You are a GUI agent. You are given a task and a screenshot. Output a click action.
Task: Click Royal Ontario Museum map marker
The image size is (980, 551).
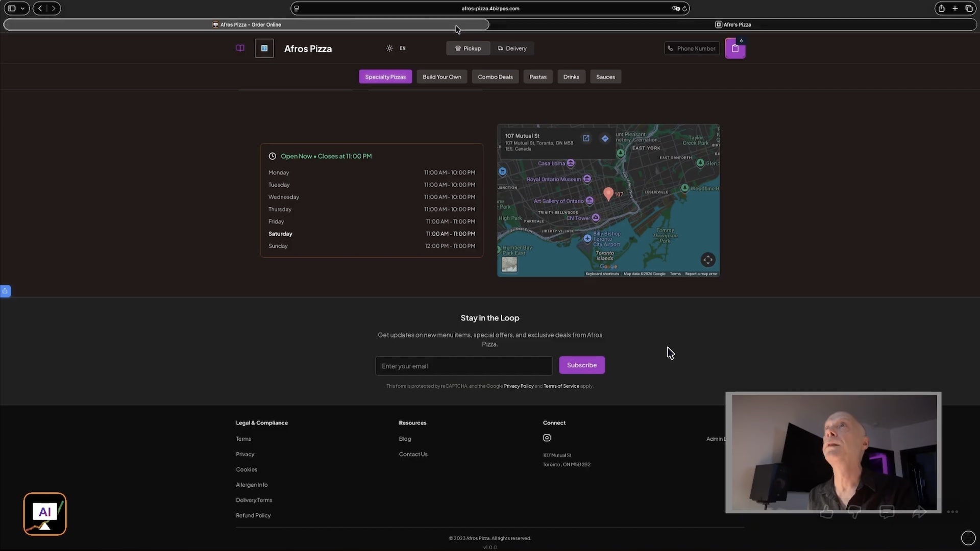point(587,179)
